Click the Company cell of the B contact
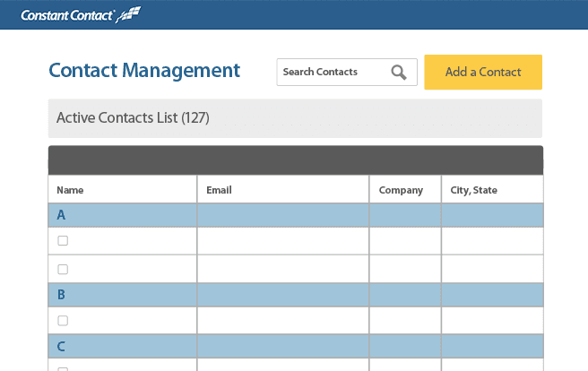 tap(405, 321)
